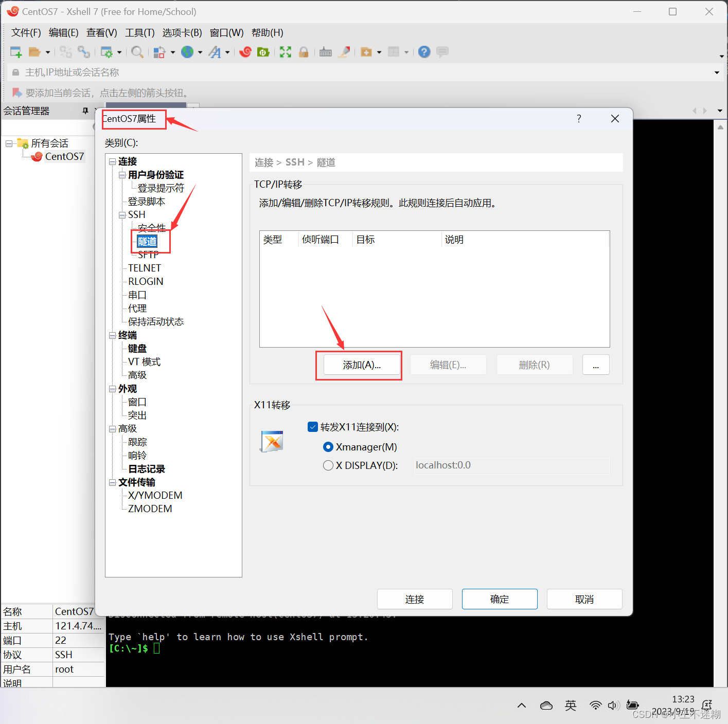Screen dimensions: 728x724
Task: Collapse the 外观 tree node
Action: coord(112,389)
